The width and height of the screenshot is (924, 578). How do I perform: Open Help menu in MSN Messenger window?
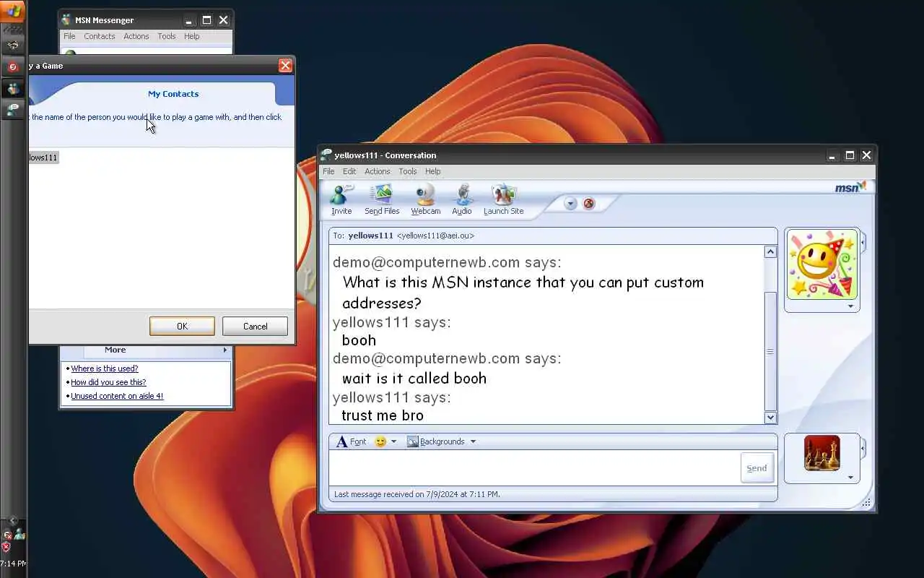tap(191, 36)
